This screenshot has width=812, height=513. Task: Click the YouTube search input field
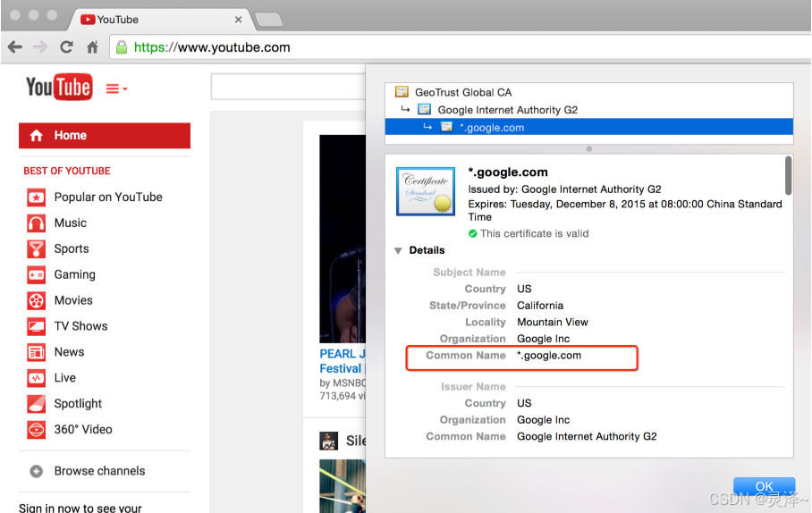[x=288, y=87]
